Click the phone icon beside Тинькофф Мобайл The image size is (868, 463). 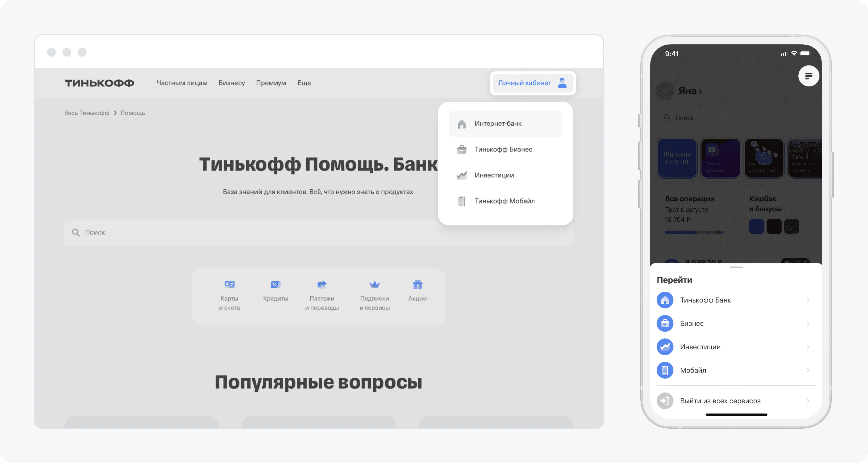click(x=462, y=201)
